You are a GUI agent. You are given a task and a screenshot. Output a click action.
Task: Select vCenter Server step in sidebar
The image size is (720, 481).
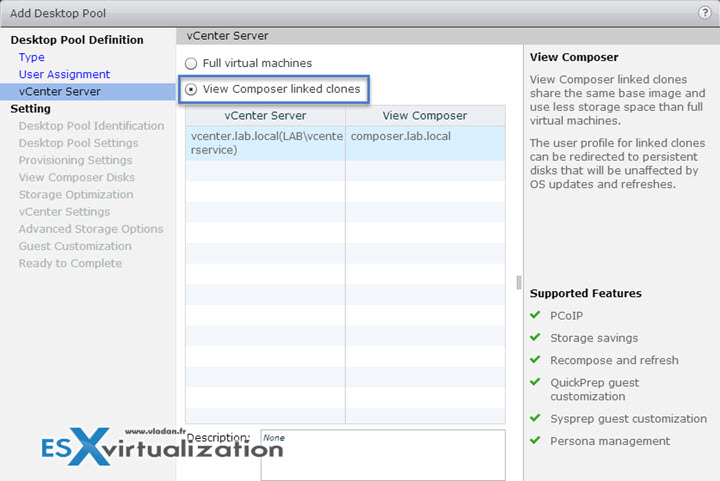[x=88, y=92]
